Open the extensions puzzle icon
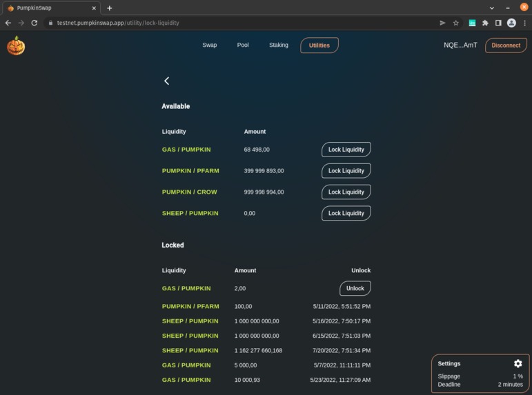The height and width of the screenshot is (395, 532). (x=485, y=23)
